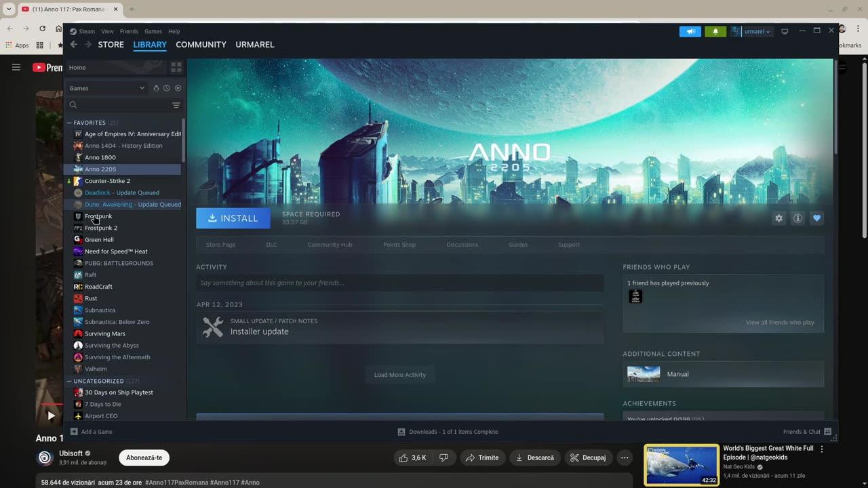
Task: Open the Games menu
Action: (153, 31)
